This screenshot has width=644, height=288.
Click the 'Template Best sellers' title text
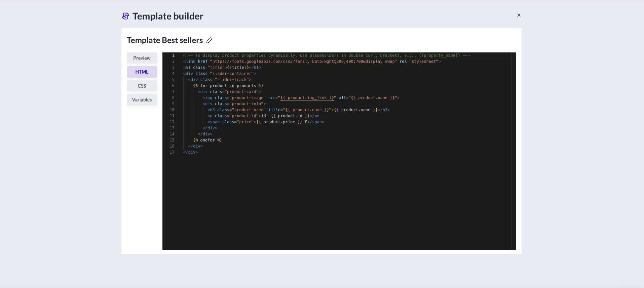pos(165,40)
